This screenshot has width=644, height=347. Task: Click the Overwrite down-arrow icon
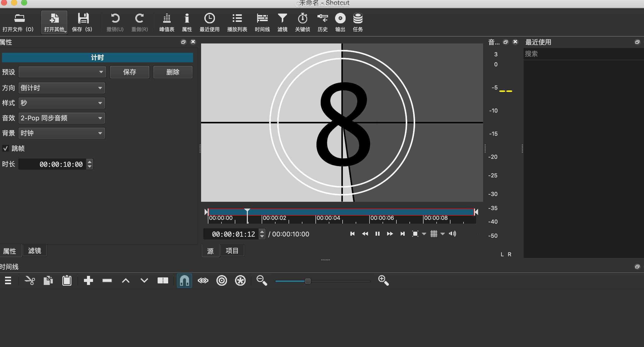click(144, 280)
